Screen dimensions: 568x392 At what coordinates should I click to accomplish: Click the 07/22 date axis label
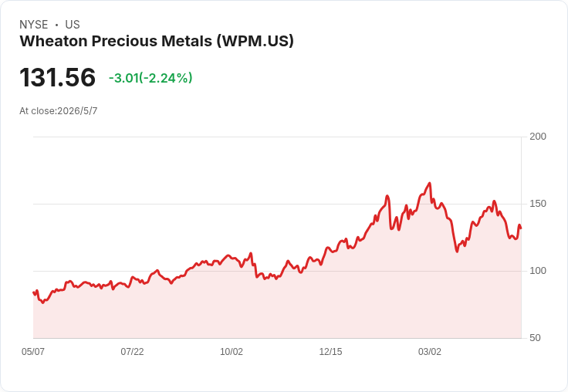[x=132, y=351]
